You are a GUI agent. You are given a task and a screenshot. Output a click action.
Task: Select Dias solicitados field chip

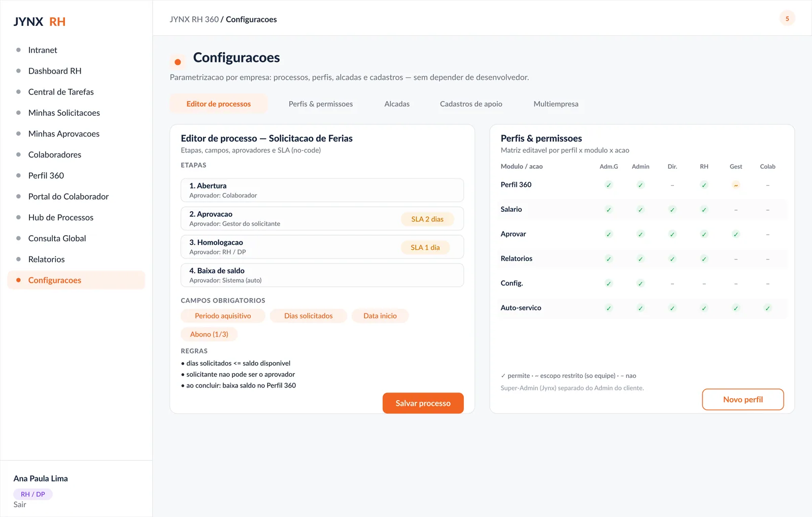pyautogui.click(x=309, y=316)
